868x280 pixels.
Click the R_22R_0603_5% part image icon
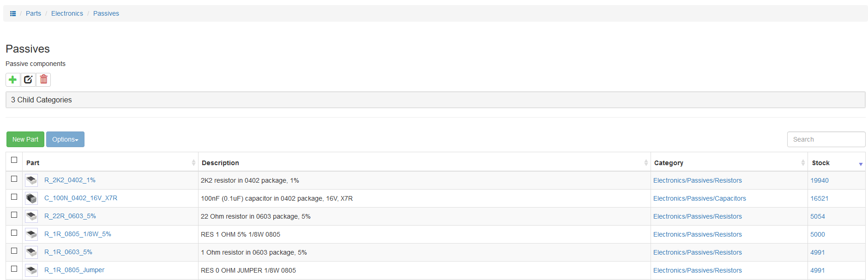pyautogui.click(x=31, y=216)
